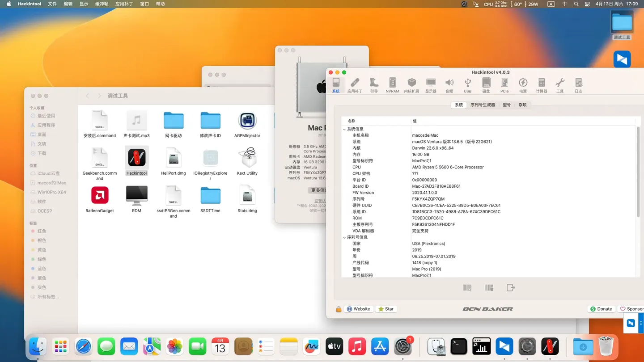The height and width of the screenshot is (362, 644).
Task: Select the USB icon in Hackintool toolbar
Action: pos(467,84)
